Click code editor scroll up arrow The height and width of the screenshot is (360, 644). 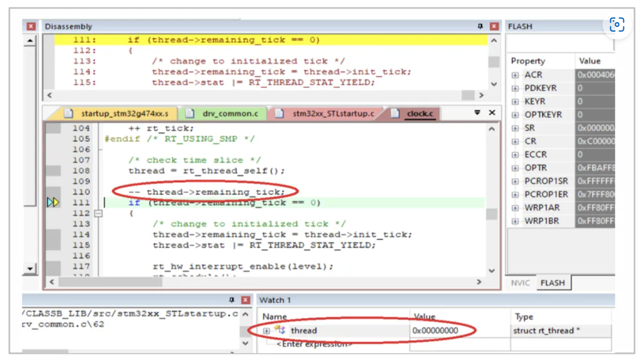point(491,129)
